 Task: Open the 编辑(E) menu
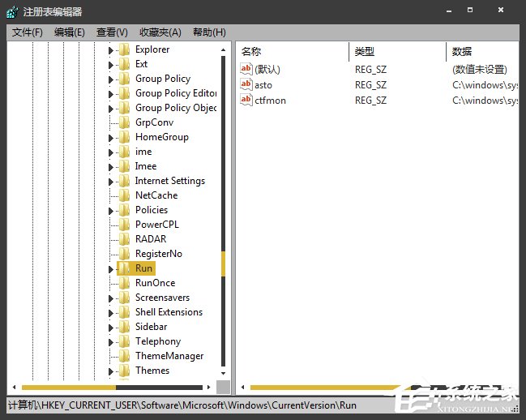[70, 32]
